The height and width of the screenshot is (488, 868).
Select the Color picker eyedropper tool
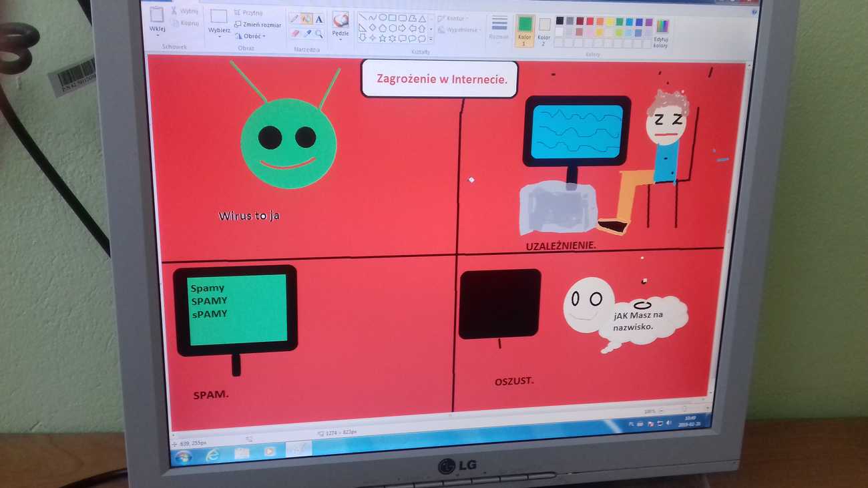(x=307, y=33)
